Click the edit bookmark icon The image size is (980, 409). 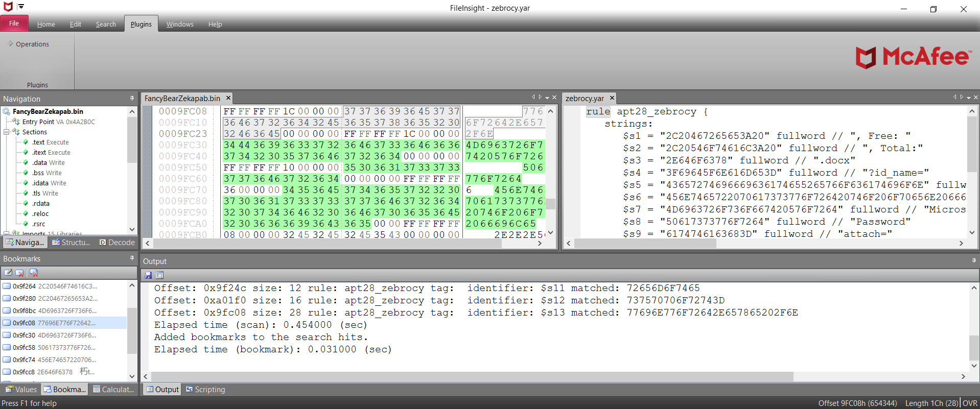[8, 273]
